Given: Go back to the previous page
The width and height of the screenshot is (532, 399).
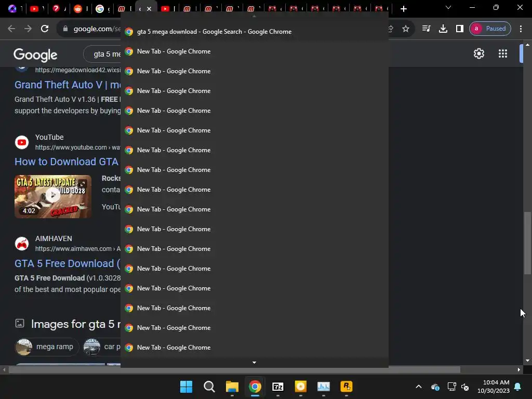Looking at the screenshot, I should click(11, 29).
